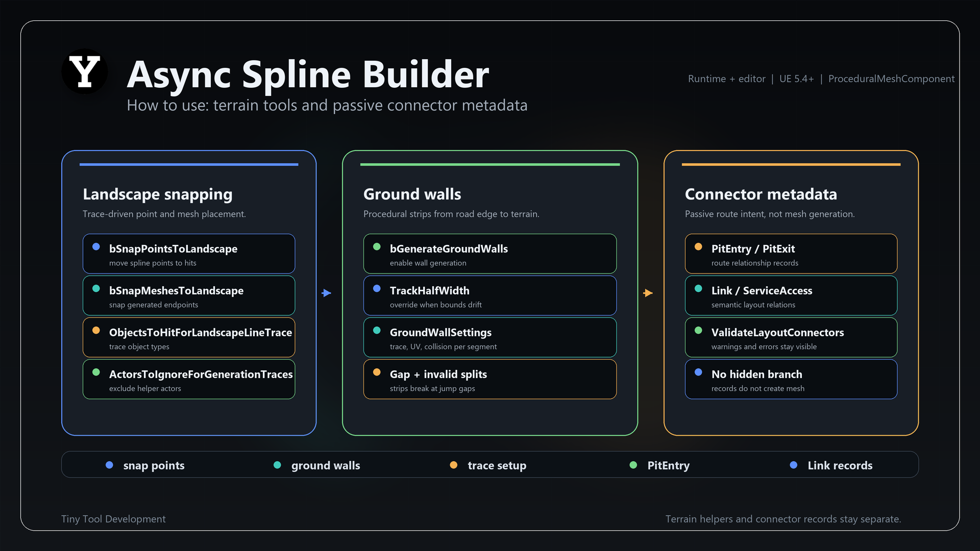The height and width of the screenshot is (551, 980).
Task: Click the 'move spline points to hits' description
Action: pos(153,263)
